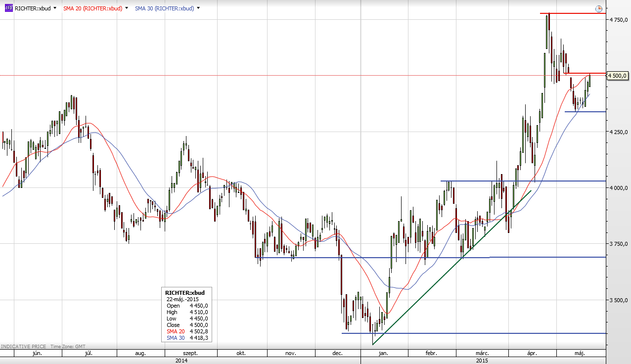Screen dimensions: 631x364
Task: Click the 3 750,0 price axis label
Action: coord(620,244)
